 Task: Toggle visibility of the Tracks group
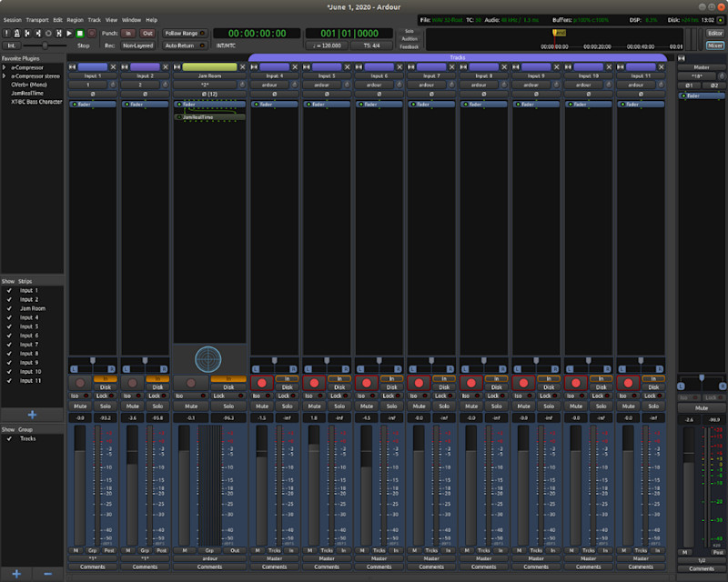(x=9, y=438)
